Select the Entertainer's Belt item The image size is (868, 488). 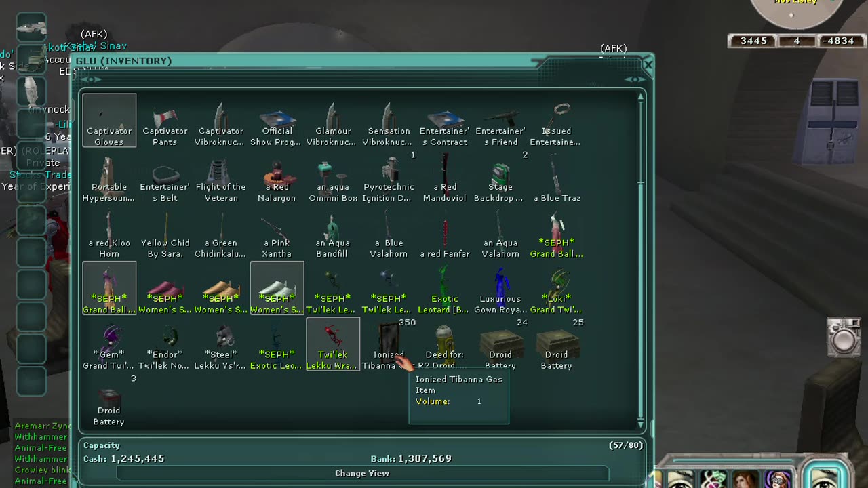(165, 177)
